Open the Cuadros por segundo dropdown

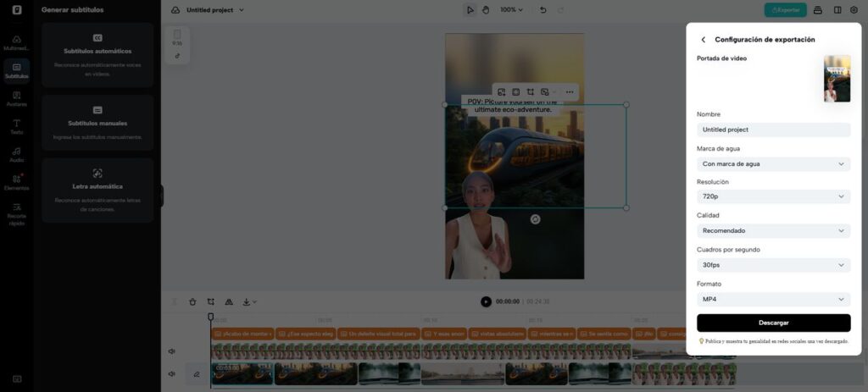773,265
